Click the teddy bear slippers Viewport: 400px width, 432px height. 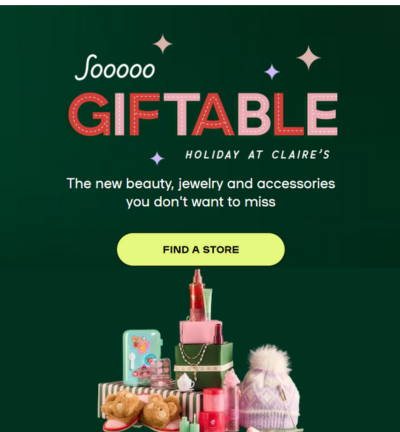pyautogui.click(x=142, y=412)
